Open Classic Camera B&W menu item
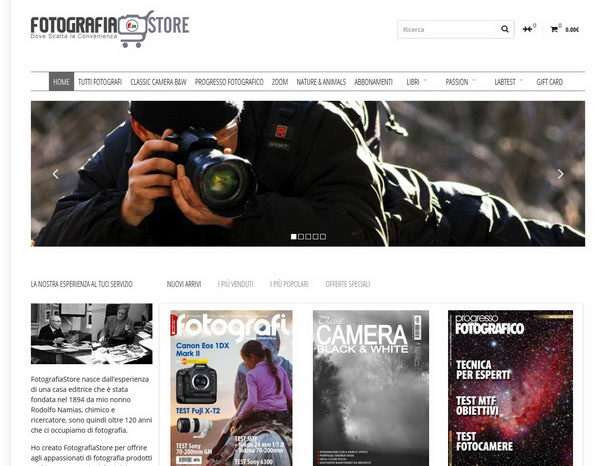The height and width of the screenshot is (466, 600). [158, 82]
